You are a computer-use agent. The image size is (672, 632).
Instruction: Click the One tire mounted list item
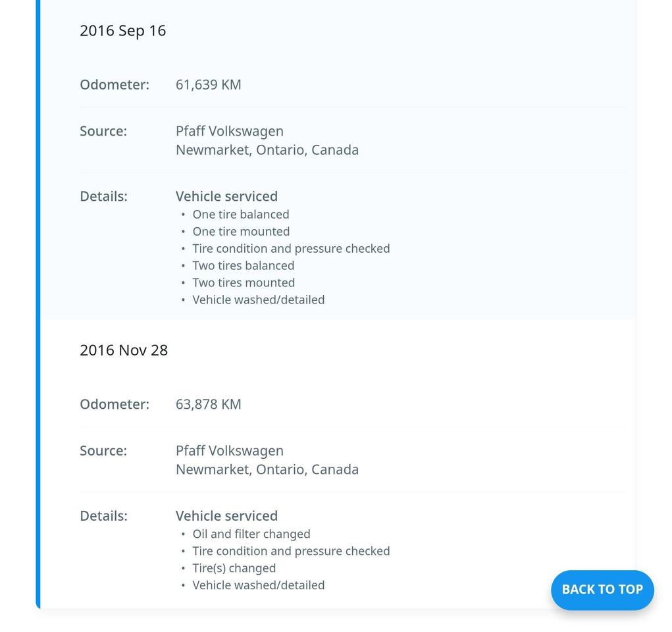pos(241,231)
